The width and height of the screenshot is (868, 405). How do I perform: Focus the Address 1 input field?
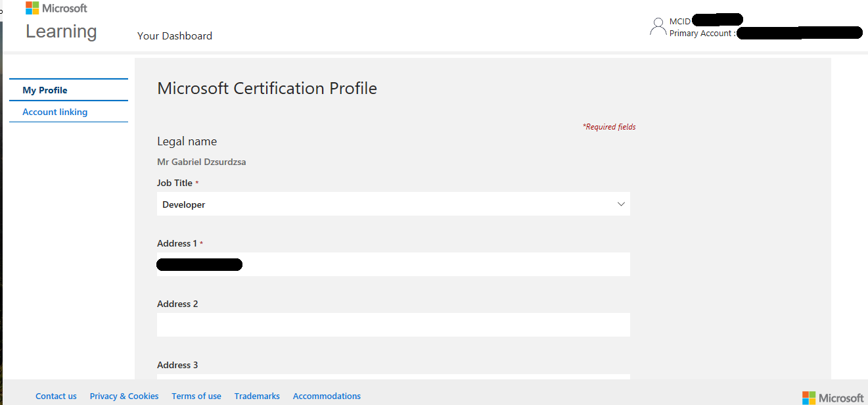pyautogui.click(x=394, y=264)
